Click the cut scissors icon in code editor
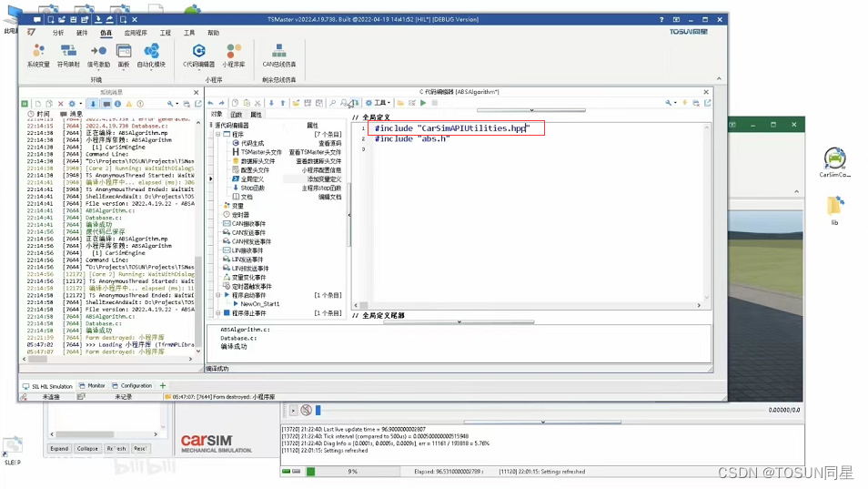 tap(257, 103)
